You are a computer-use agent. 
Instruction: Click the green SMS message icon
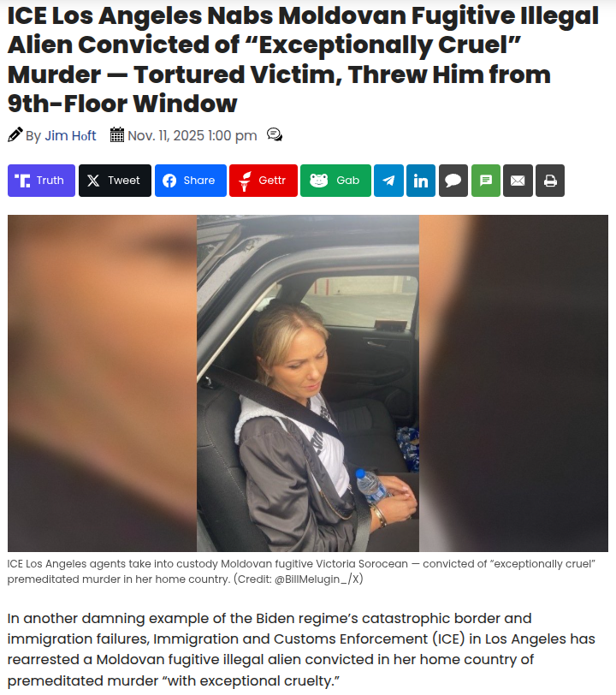point(486,181)
